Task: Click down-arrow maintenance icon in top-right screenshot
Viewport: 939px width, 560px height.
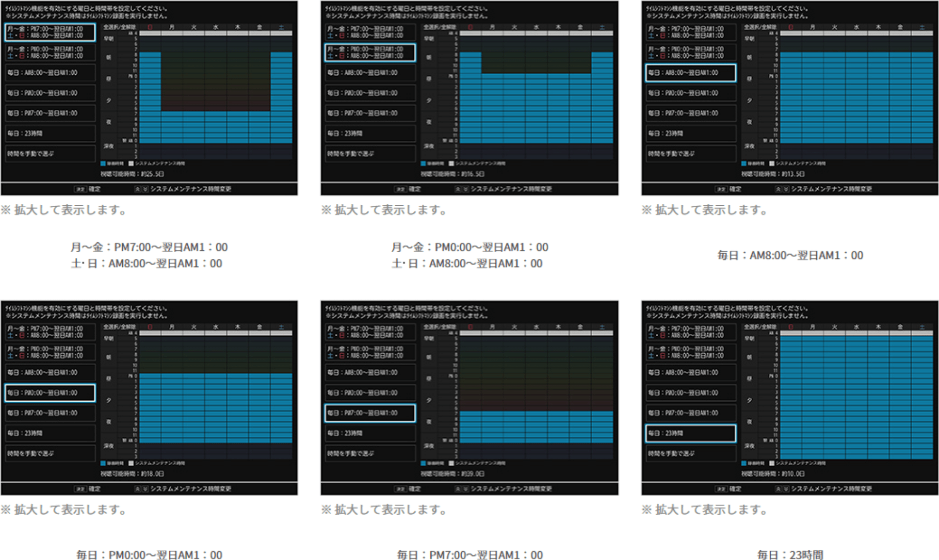Action: pos(786,189)
